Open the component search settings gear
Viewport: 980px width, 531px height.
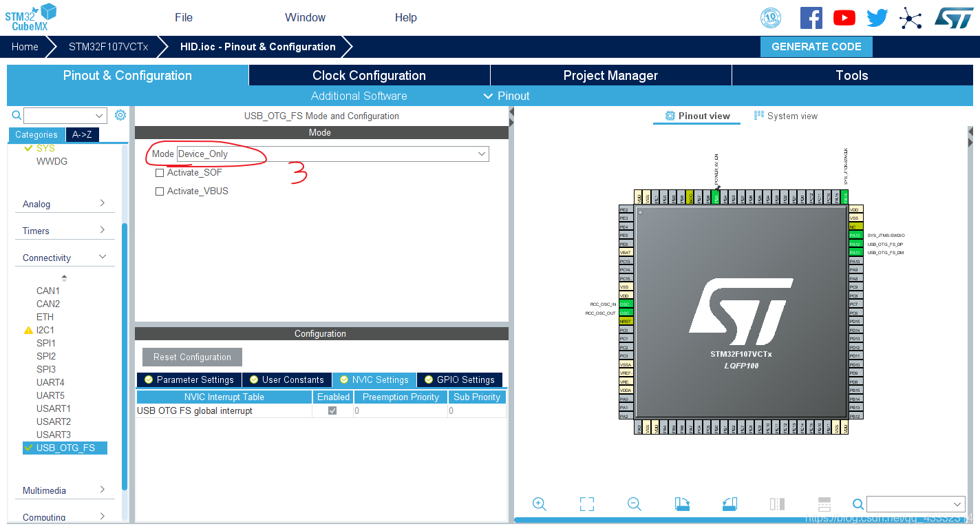point(120,115)
